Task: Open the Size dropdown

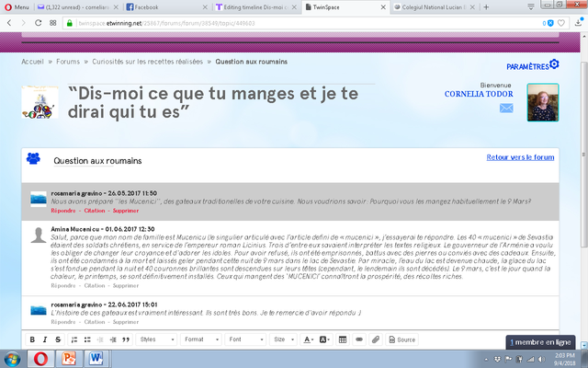Action: [284, 339]
